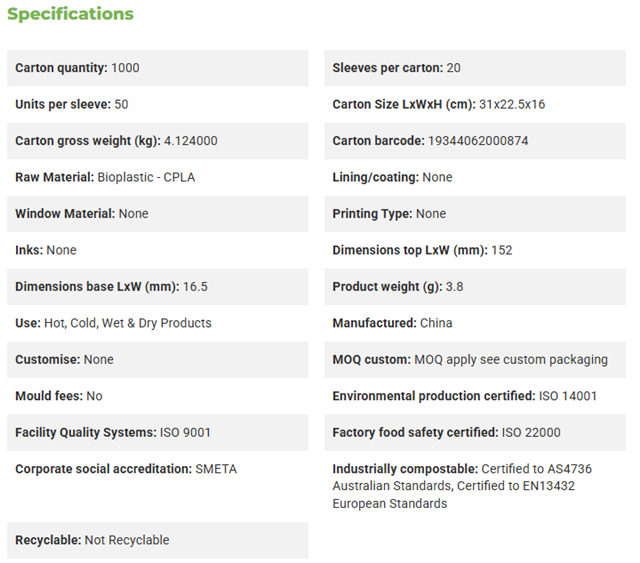Click the Carton Size LxWxH dimensions

click(x=512, y=105)
